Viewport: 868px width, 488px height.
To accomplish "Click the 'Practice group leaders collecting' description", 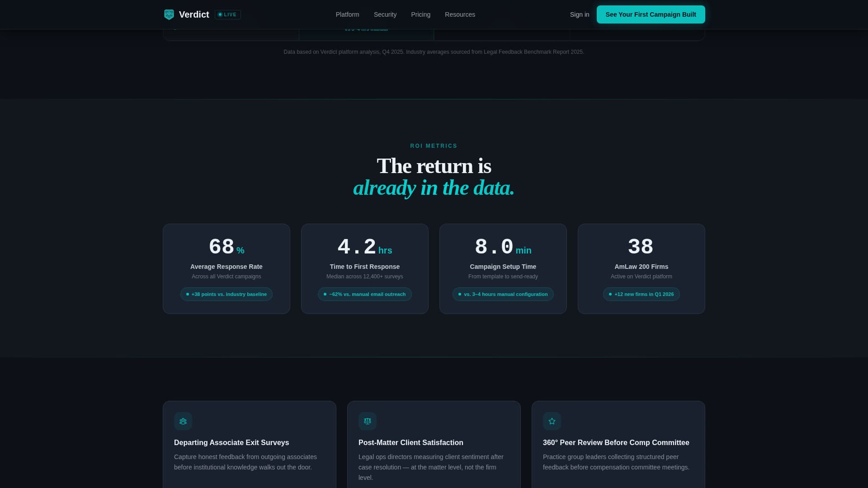I will (616, 462).
